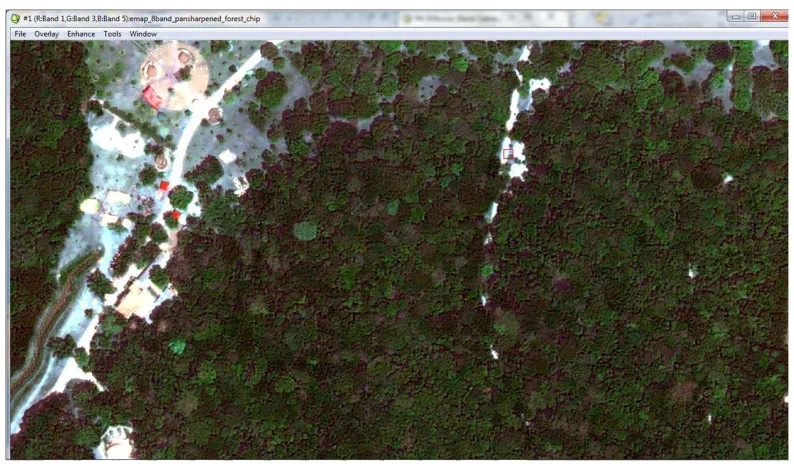This screenshot has width=794, height=466.
Task: Open the File menu
Action: click(20, 34)
